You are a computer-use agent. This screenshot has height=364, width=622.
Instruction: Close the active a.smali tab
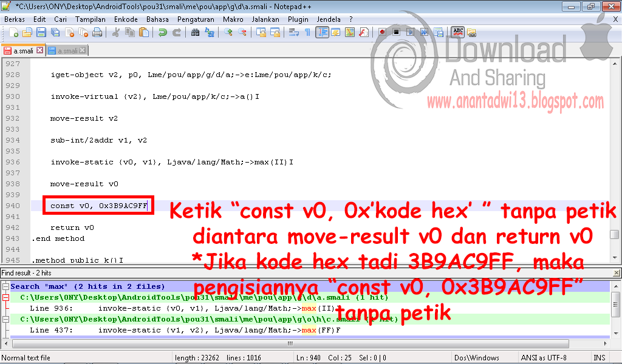tap(39, 50)
